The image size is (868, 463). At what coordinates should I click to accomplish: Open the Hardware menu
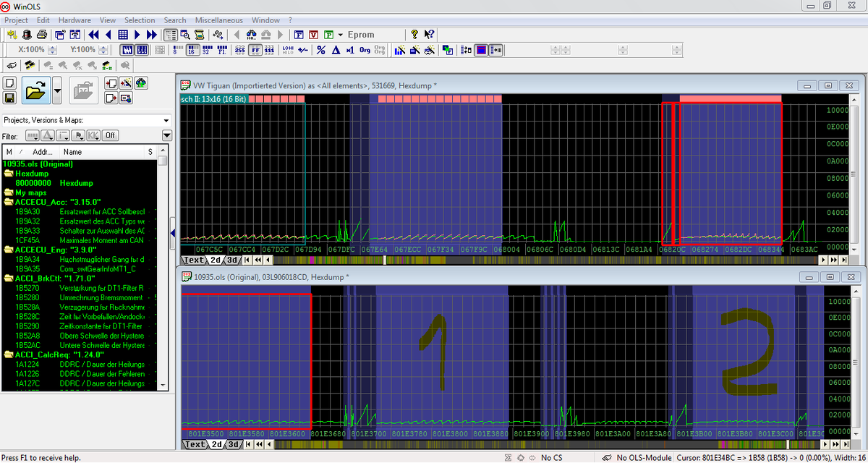[x=75, y=20]
